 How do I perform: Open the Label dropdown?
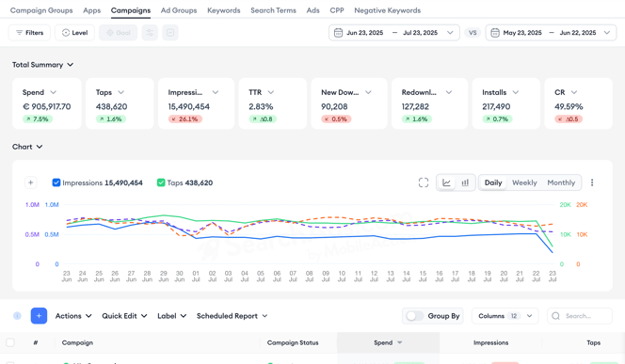pos(172,316)
